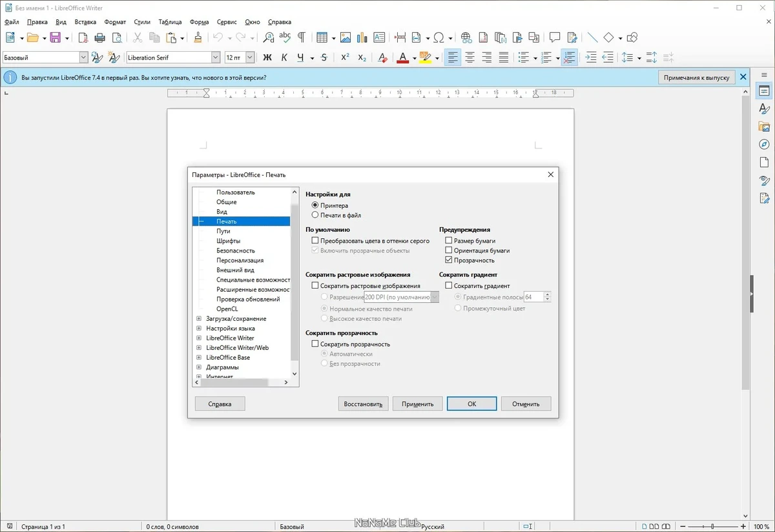Click the Справка button in dialog
This screenshot has height=532, width=775.
coord(220,404)
